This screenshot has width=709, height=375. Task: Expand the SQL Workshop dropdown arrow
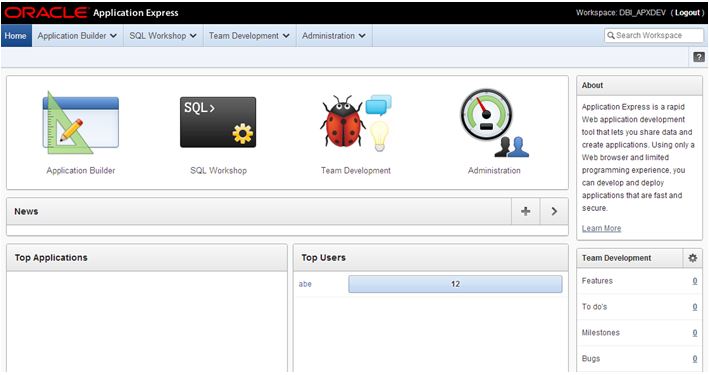(x=193, y=36)
